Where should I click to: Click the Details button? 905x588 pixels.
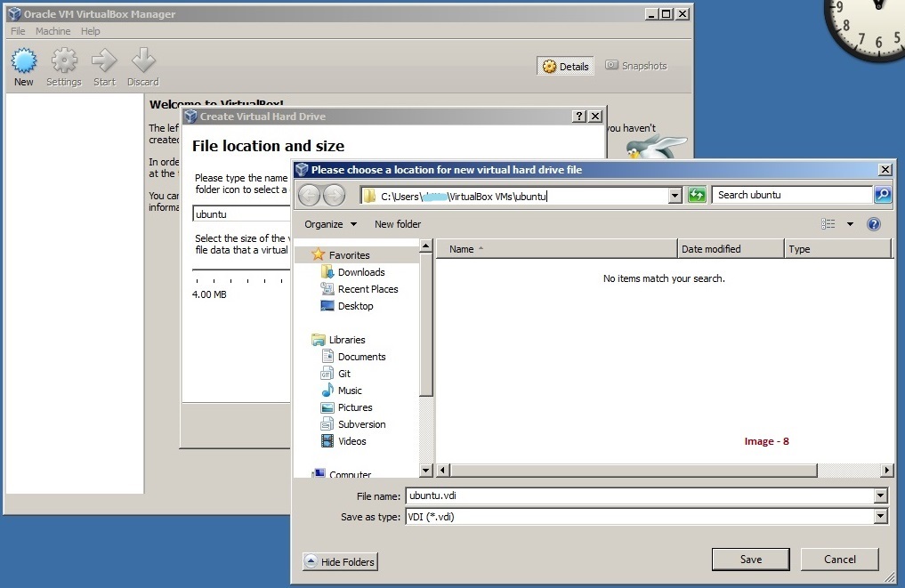[x=566, y=67]
